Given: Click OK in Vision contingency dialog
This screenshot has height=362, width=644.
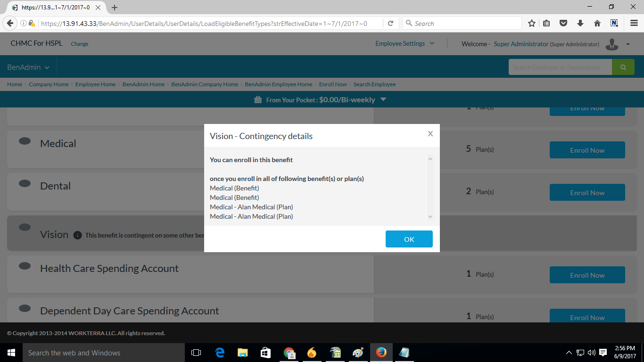Looking at the screenshot, I should click(409, 239).
